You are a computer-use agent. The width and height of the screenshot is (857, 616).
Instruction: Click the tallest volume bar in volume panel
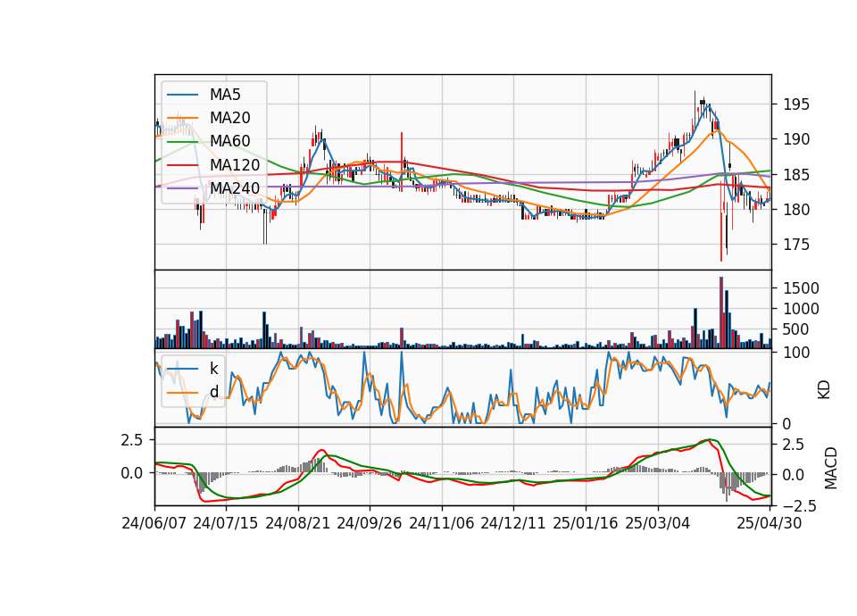[x=721, y=312]
